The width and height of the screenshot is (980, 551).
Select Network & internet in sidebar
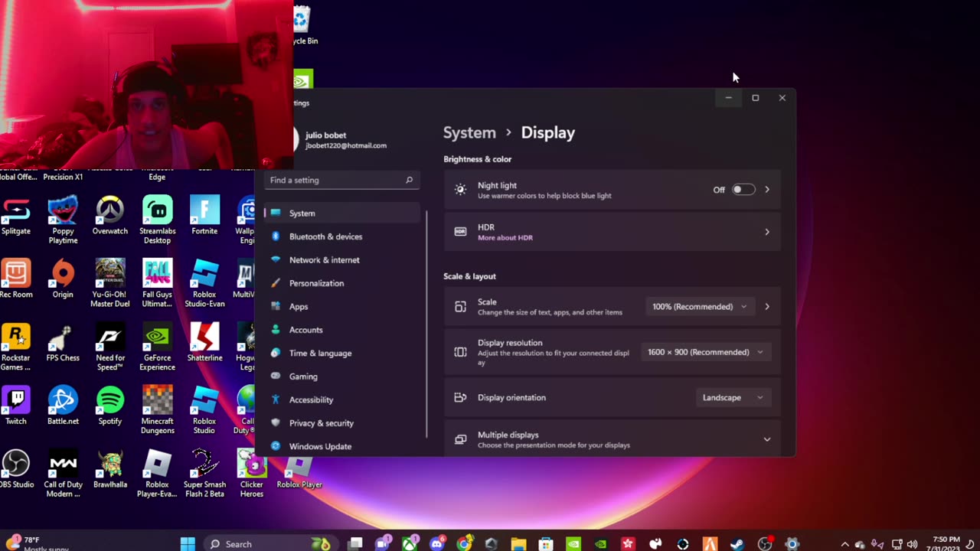[x=324, y=260]
